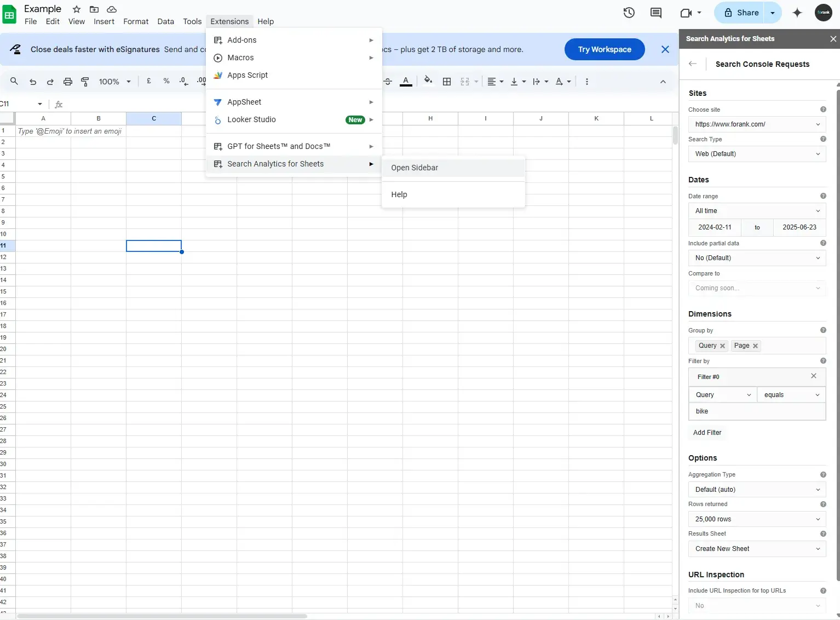Open the Extensions menu
The image size is (840, 620).
[229, 21]
